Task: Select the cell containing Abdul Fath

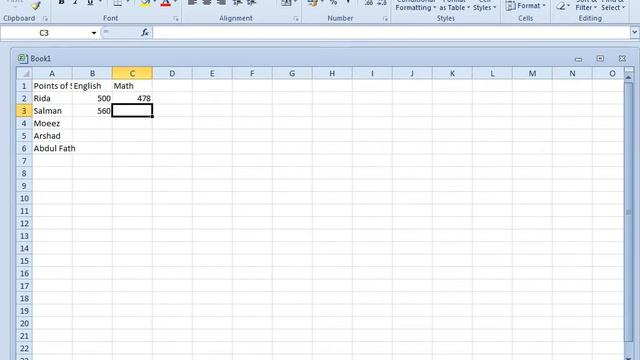Action: [x=52, y=149]
